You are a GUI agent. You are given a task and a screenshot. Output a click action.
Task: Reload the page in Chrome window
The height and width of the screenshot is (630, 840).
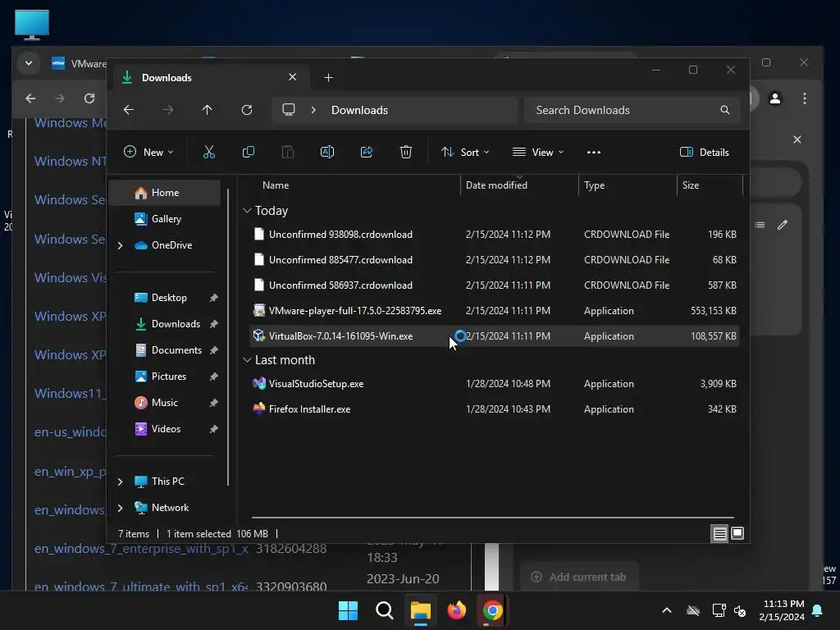pyautogui.click(x=89, y=98)
